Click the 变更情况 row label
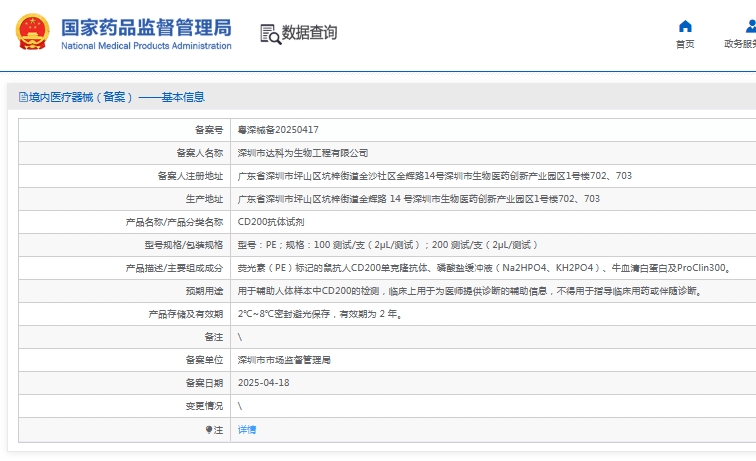Viewport: 756px width, 461px height. point(204,406)
